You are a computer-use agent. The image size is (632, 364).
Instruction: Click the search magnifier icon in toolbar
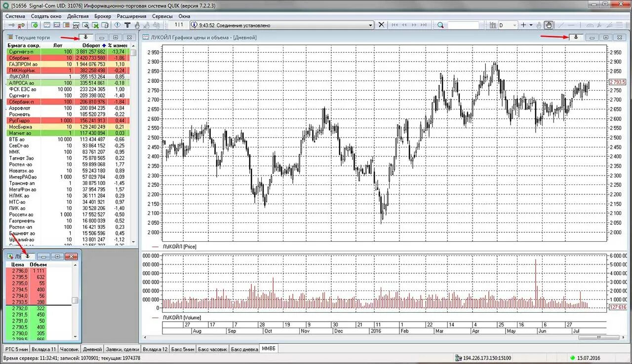click(x=440, y=25)
